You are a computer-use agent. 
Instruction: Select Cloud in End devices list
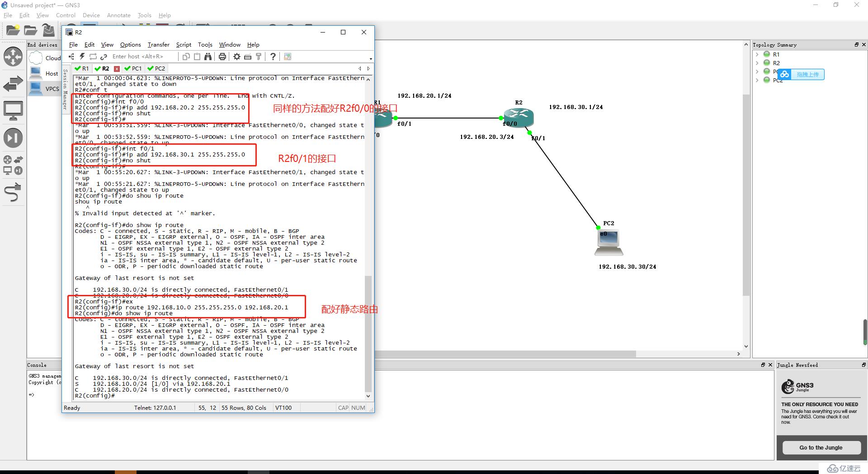(x=45, y=58)
